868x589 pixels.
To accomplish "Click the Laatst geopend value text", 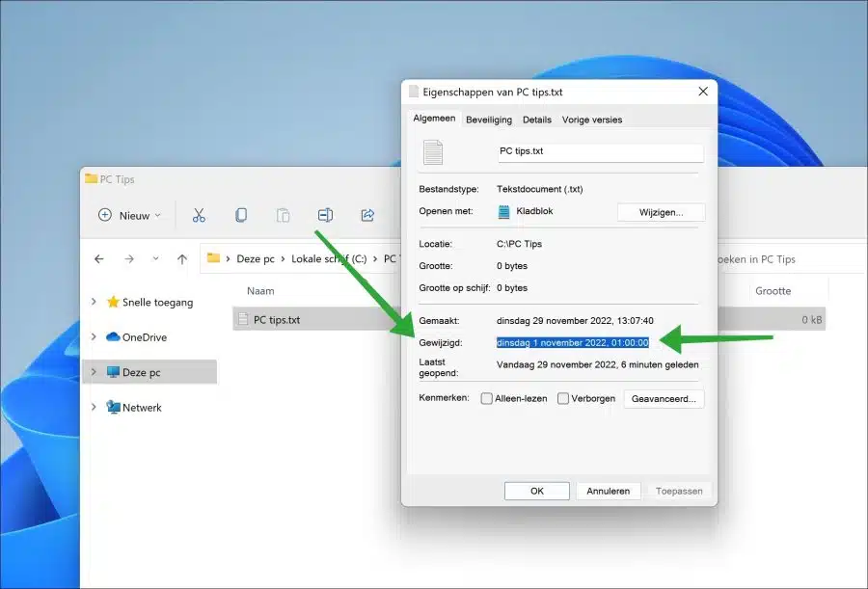I will [x=597, y=364].
